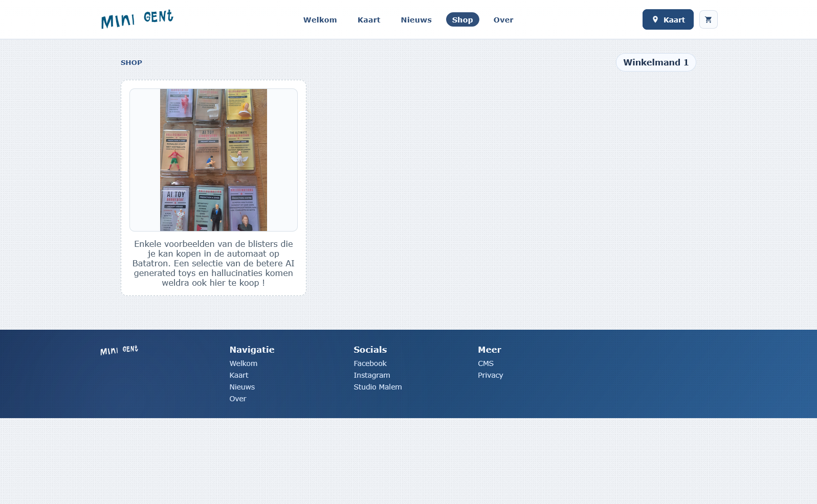Follow the footer Welkom link

(244, 363)
